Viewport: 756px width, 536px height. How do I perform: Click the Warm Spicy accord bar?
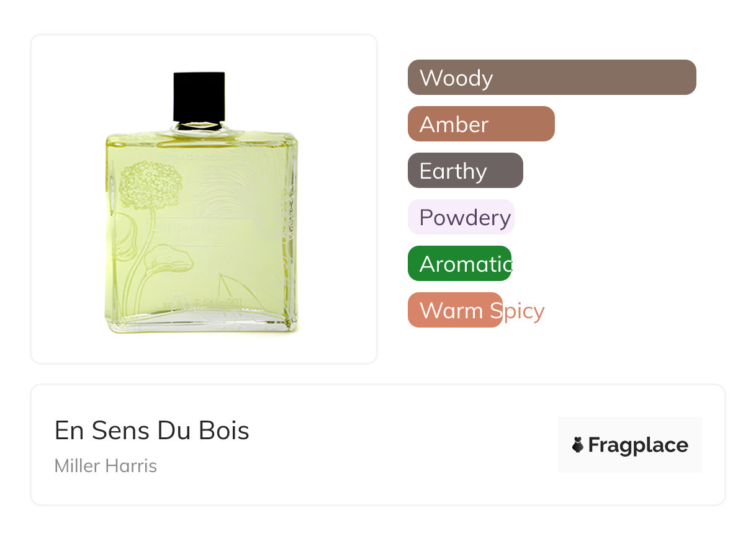(x=455, y=310)
